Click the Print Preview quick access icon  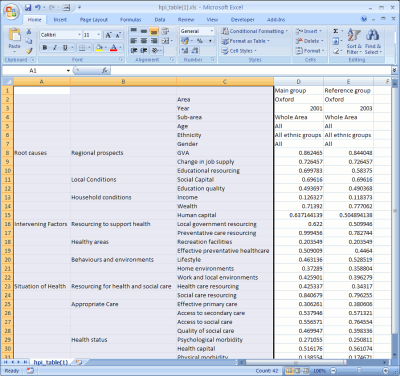pos(67,7)
